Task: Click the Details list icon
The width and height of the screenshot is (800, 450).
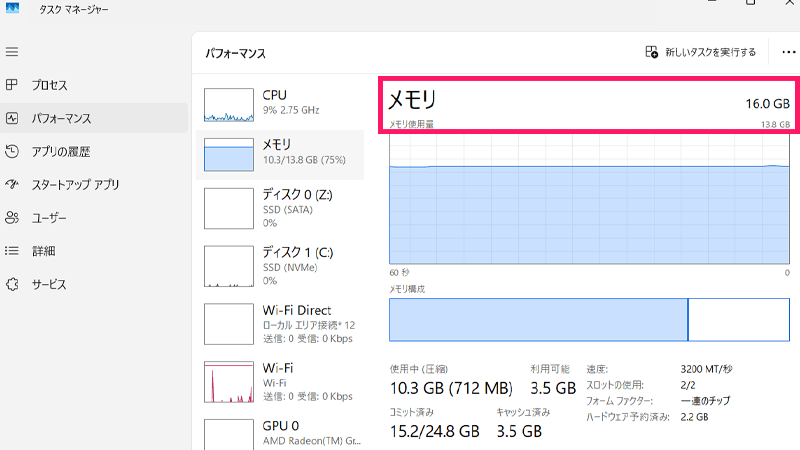Action: coord(12,250)
